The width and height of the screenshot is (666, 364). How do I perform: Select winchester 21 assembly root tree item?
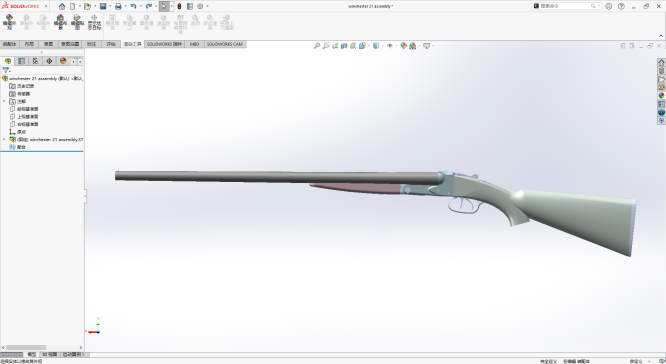click(x=42, y=79)
